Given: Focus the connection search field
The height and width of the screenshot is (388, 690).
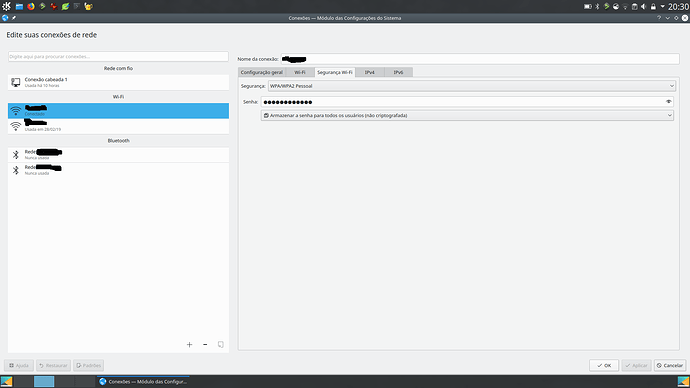Looking at the screenshot, I should pyautogui.click(x=118, y=56).
